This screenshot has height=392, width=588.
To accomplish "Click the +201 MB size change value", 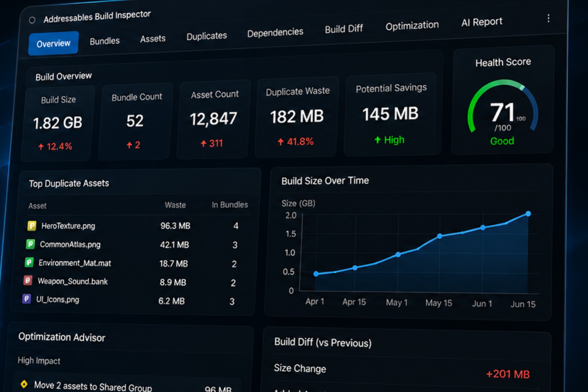I will pos(508,374).
